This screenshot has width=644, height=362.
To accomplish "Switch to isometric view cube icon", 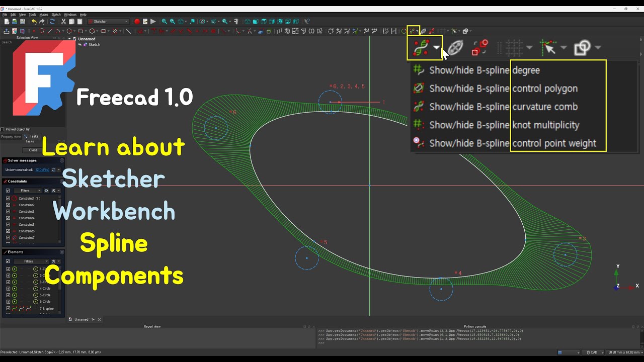I will pyautogui.click(x=247, y=22).
